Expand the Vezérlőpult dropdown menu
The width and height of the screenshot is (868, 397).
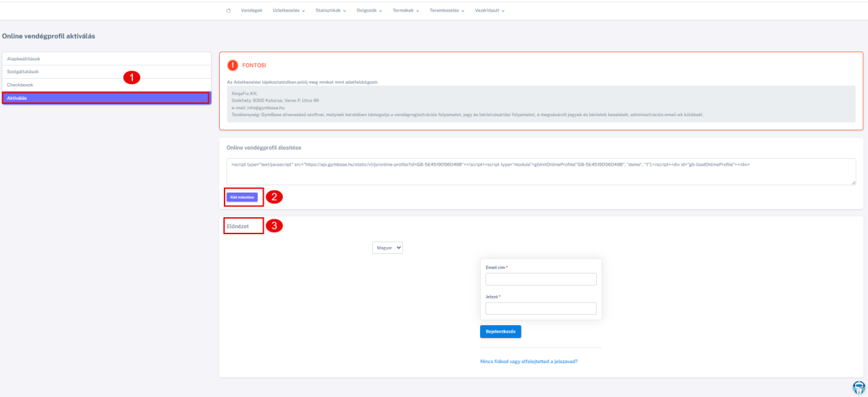click(x=489, y=10)
